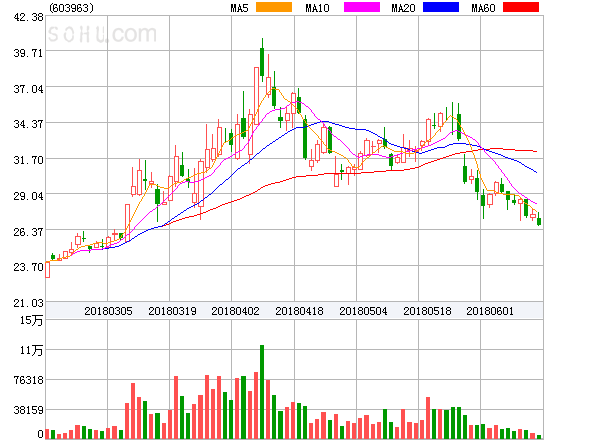
Task: Click the MA5 legend label
Action: tap(240, 8)
